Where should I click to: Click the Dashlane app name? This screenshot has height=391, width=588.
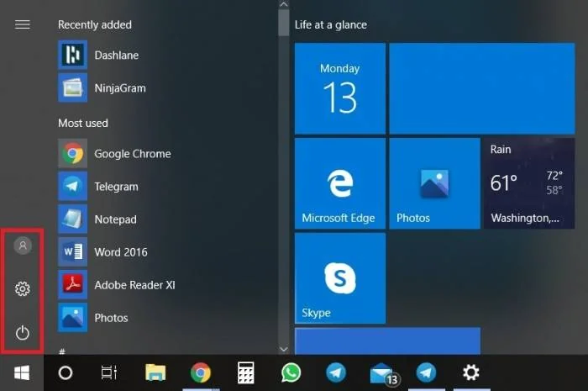(x=117, y=55)
